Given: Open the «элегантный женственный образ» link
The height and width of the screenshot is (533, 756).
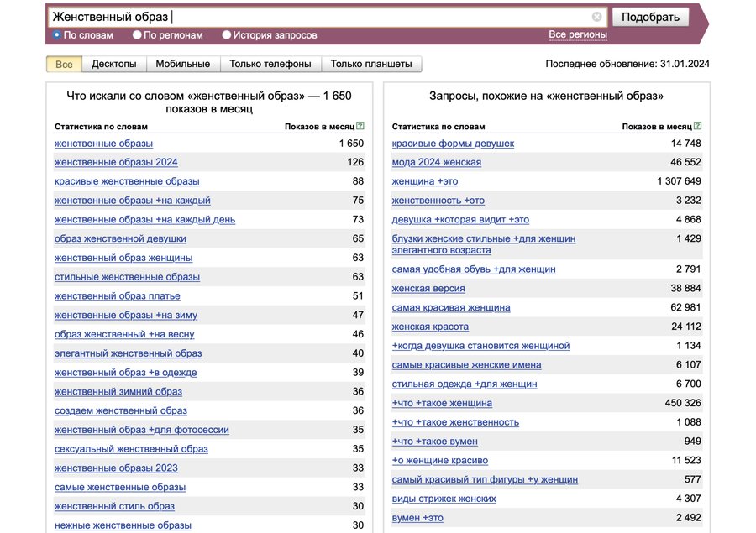Looking at the screenshot, I should [128, 353].
